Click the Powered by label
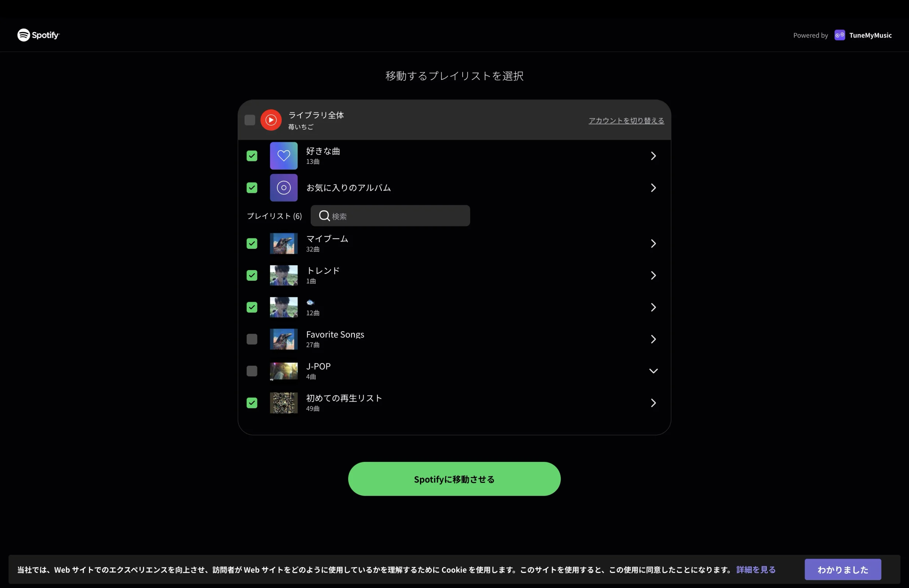 (810, 35)
